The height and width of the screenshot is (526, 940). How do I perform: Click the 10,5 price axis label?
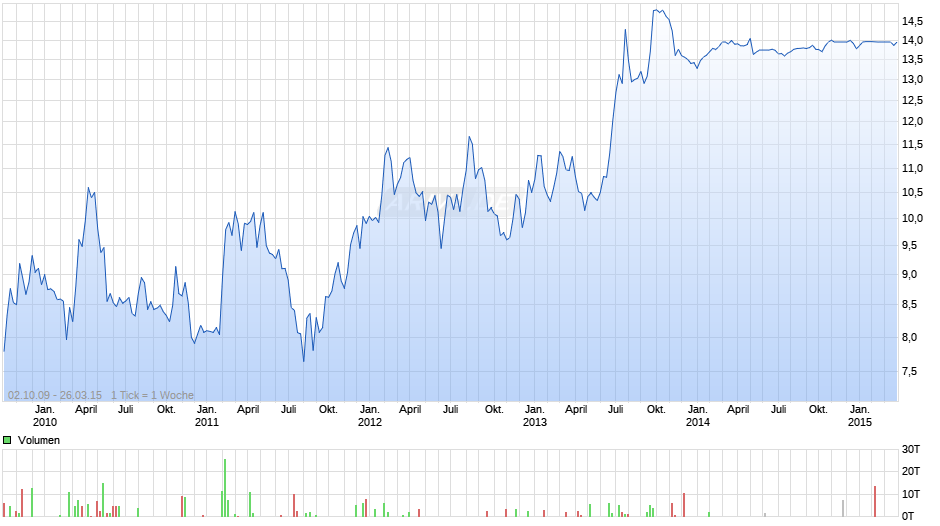pyautogui.click(x=912, y=193)
